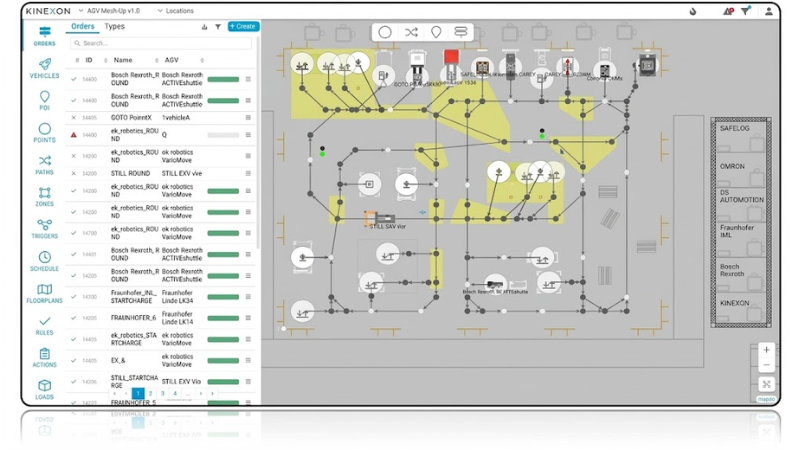Select the POI pin tool on map toolbar
The width and height of the screenshot is (800, 450).
(x=436, y=32)
